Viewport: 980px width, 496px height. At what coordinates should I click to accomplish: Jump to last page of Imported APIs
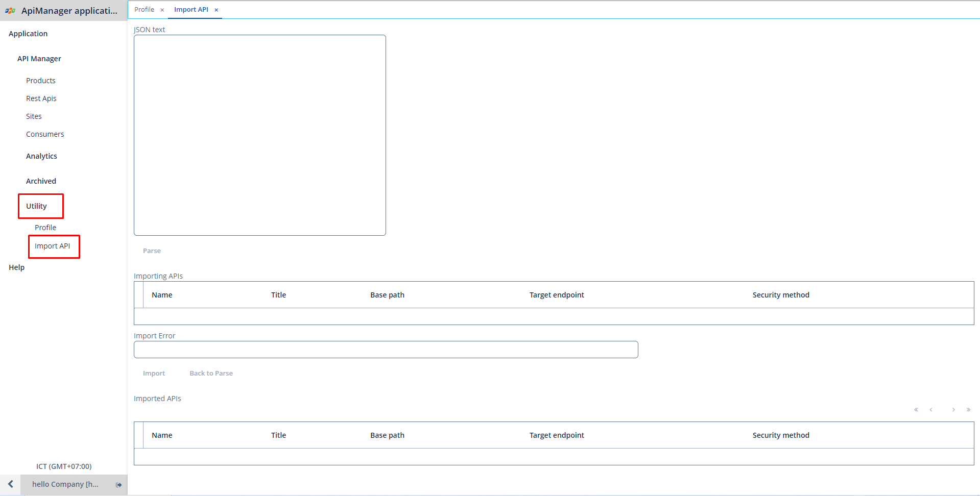click(x=968, y=410)
